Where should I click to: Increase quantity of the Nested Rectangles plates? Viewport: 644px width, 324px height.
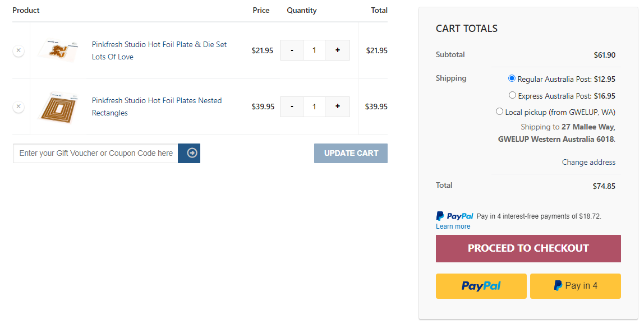point(337,107)
